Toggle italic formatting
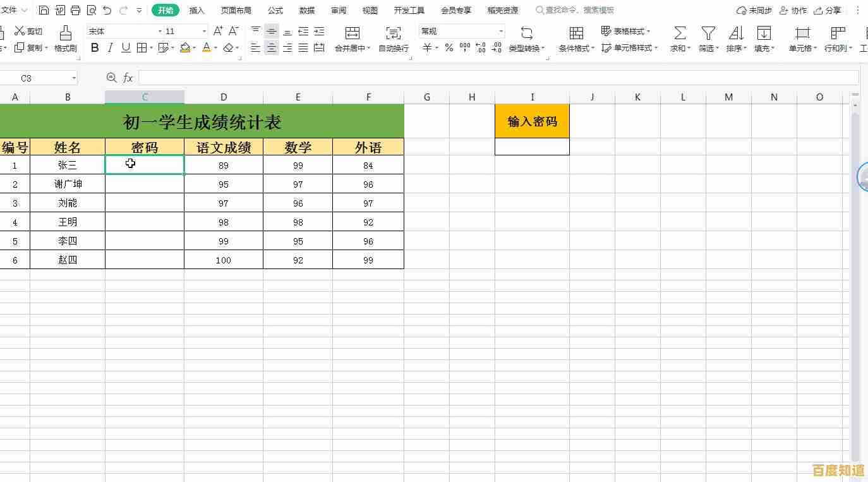 click(x=109, y=47)
